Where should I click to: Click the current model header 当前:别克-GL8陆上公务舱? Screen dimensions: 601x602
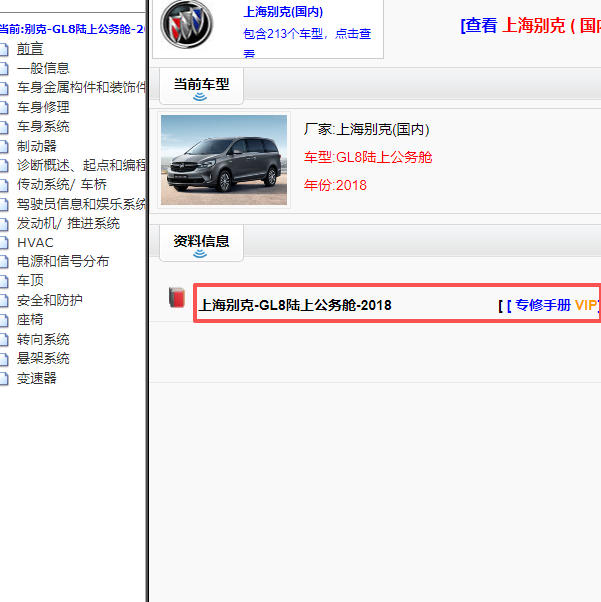[x=72, y=29]
